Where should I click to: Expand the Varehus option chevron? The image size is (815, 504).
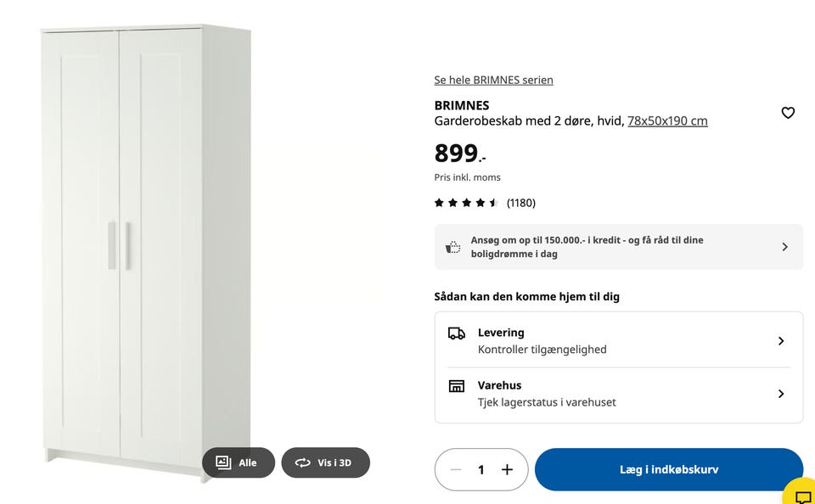coord(781,394)
